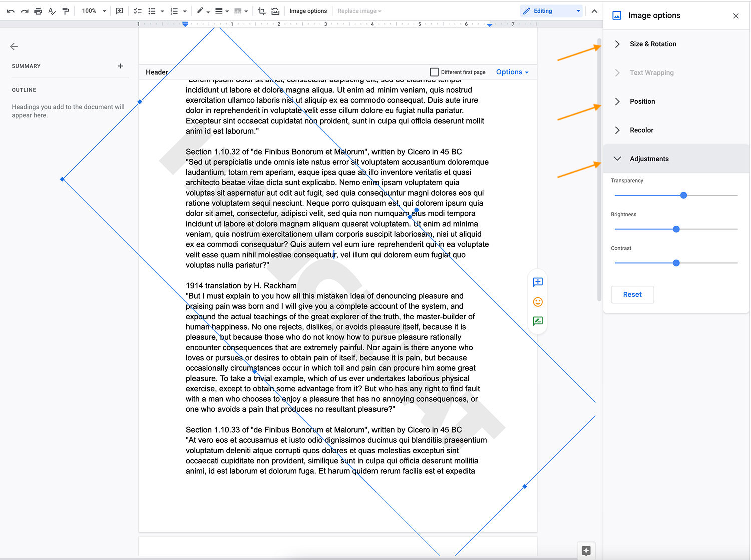Add a summary with the plus icon
The width and height of the screenshot is (751, 560).
pos(120,66)
